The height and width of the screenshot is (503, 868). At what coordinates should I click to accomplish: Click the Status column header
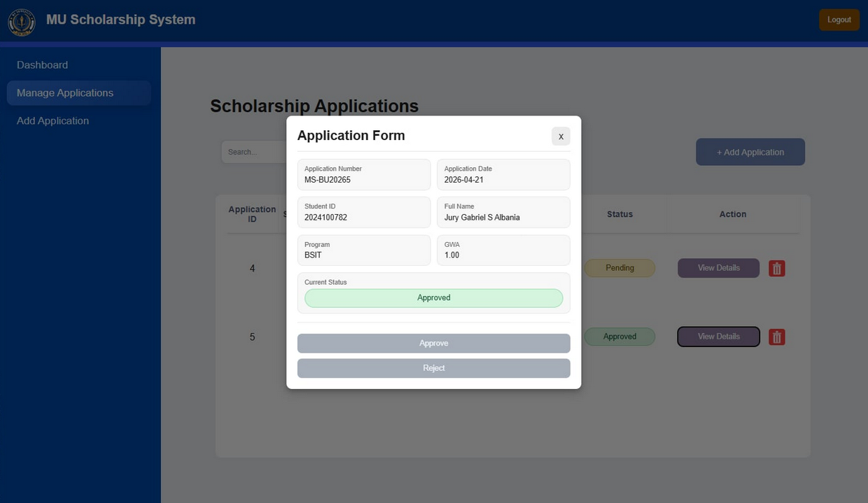pos(619,214)
